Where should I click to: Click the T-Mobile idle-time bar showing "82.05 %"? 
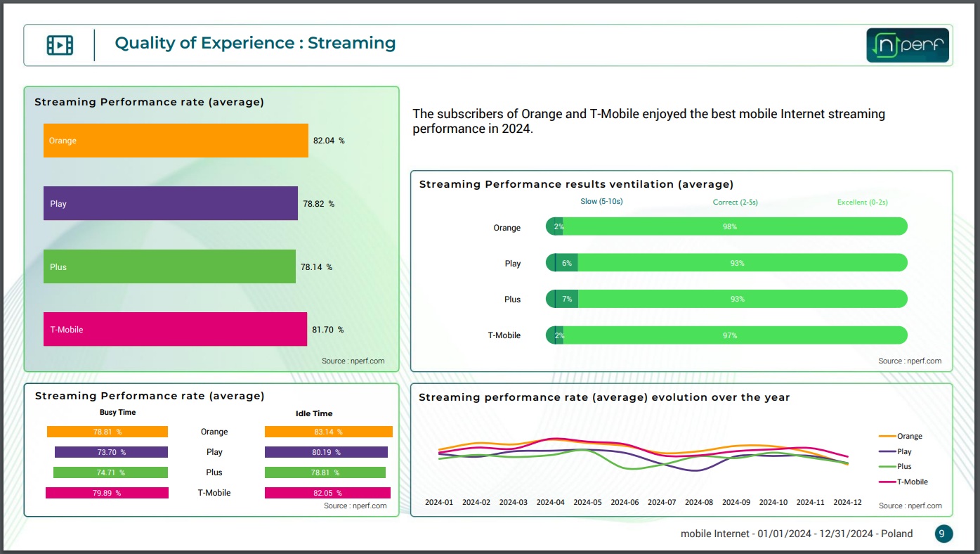[x=327, y=493]
